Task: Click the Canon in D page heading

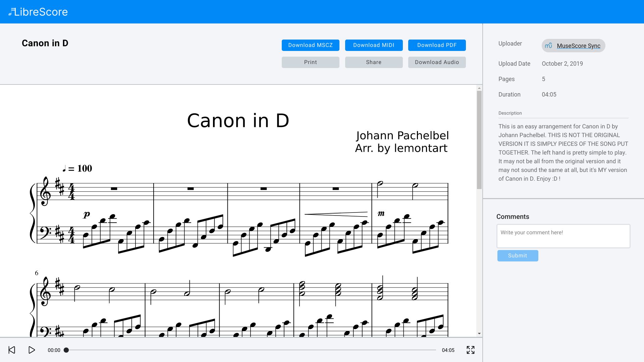Action: (45, 43)
